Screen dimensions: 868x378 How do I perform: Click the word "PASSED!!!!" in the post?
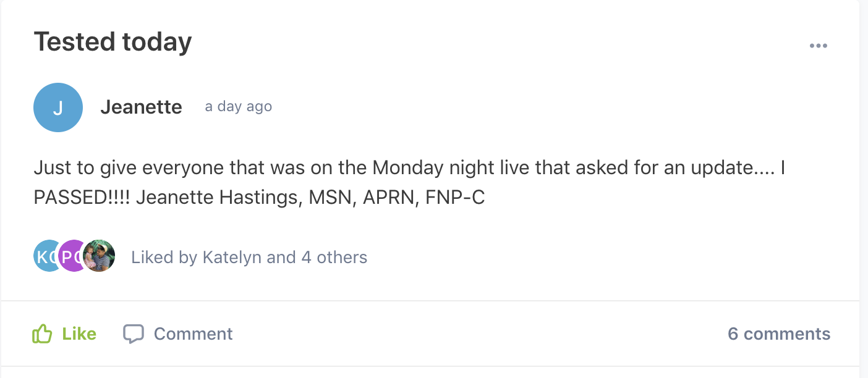pyautogui.click(x=82, y=198)
